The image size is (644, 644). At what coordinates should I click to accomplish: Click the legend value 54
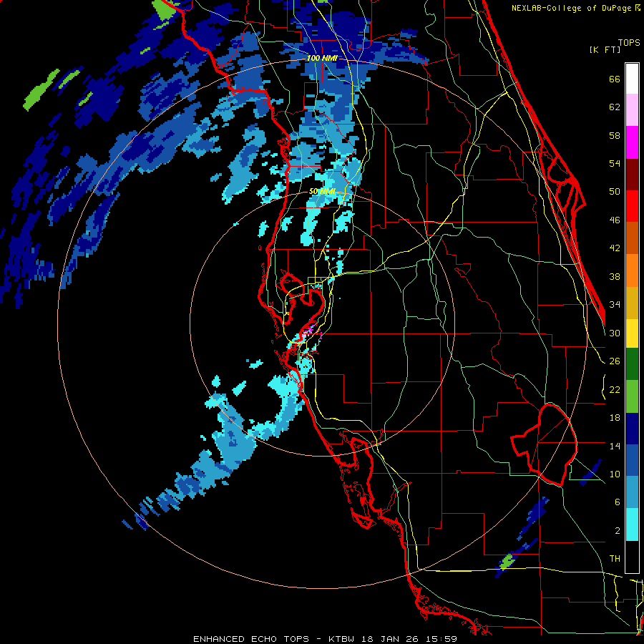pyautogui.click(x=615, y=163)
